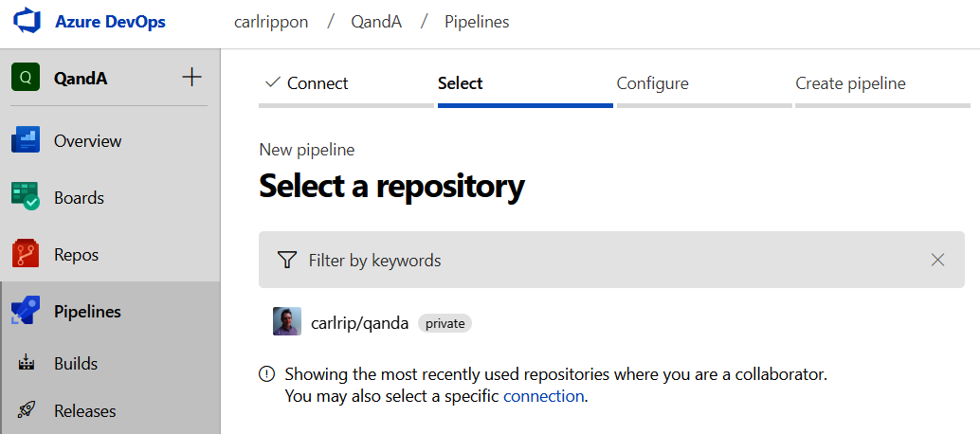Click the Select step tab

[461, 83]
